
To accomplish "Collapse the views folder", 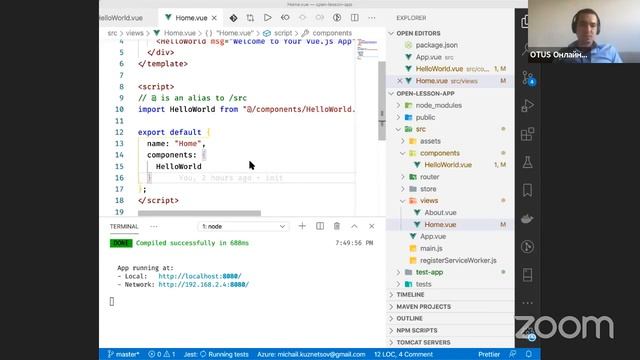I will click(403, 200).
